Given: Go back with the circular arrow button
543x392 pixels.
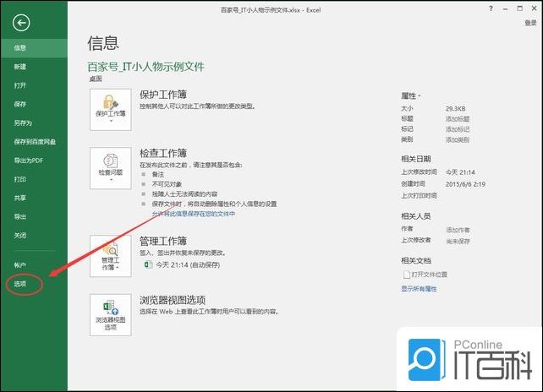Looking at the screenshot, I should (21, 23).
